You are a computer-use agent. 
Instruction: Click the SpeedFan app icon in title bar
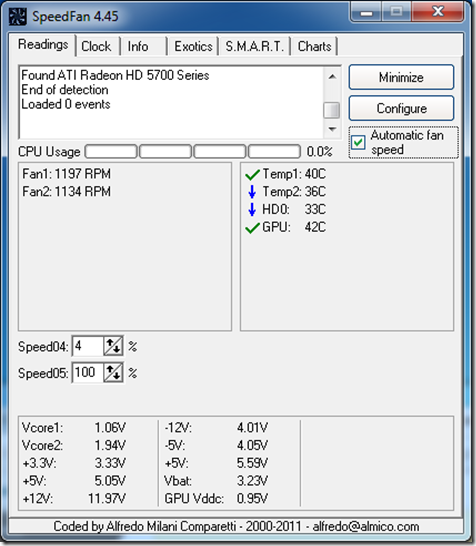pos(17,16)
